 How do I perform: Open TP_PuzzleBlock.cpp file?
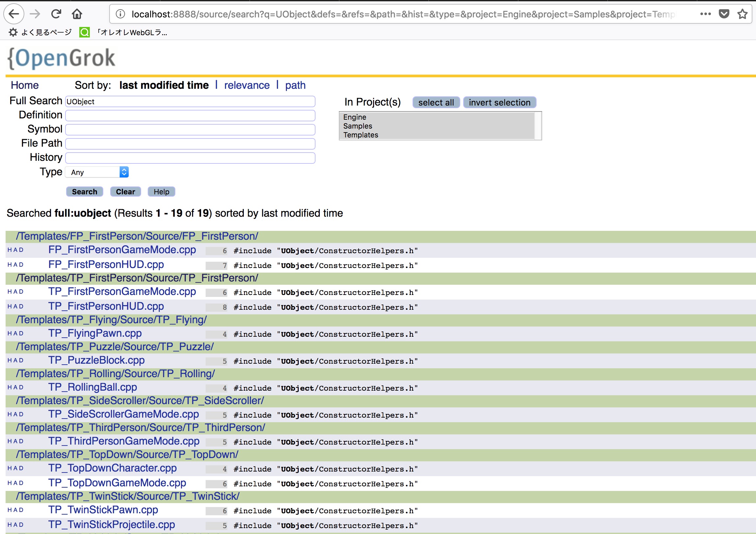(x=96, y=360)
